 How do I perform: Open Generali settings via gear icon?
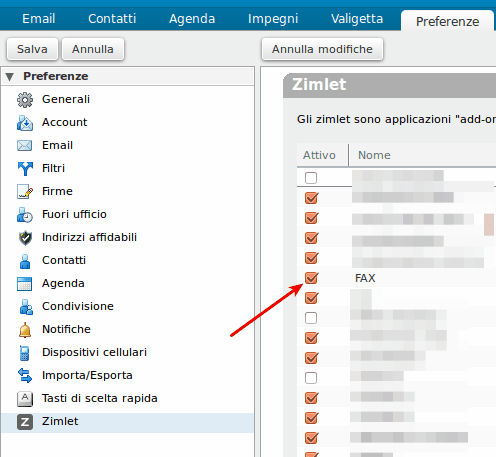coord(25,100)
